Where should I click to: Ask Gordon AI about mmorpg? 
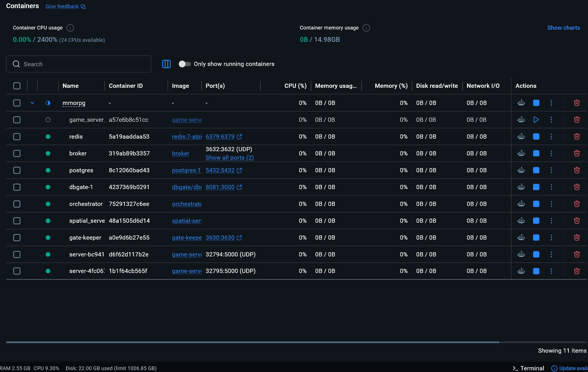521,103
